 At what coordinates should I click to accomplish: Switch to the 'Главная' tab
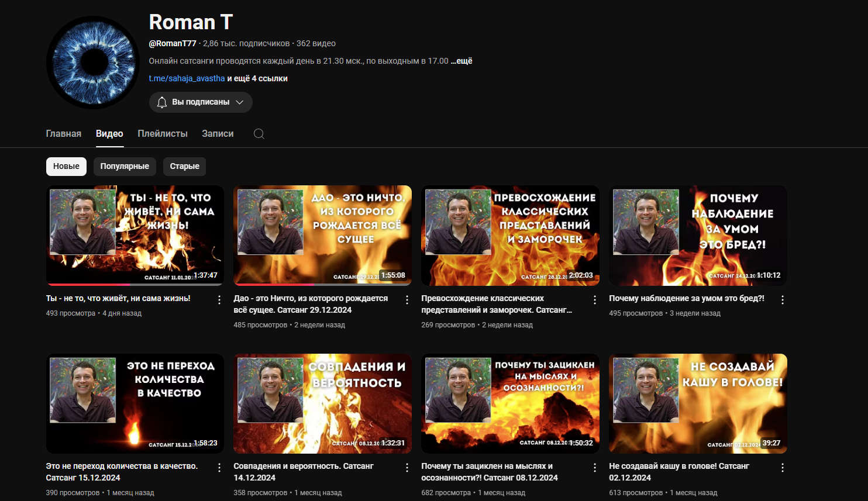tap(64, 134)
